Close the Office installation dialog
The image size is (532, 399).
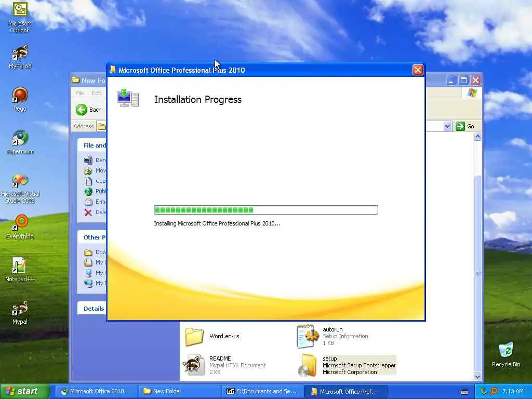pyautogui.click(x=418, y=70)
